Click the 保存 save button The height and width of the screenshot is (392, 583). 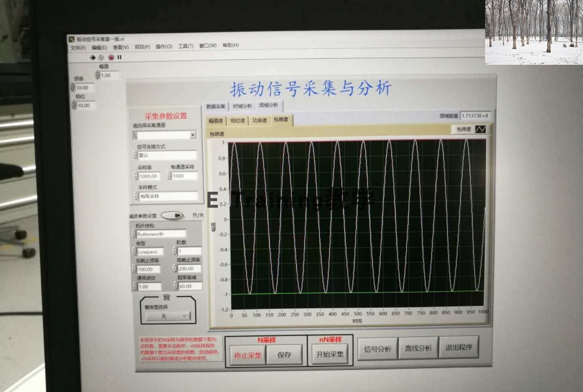click(x=285, y=354)
